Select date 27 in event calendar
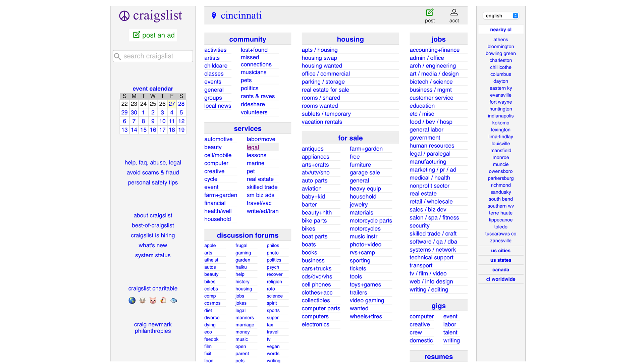The height and width of the screenshot is (364, 644). [172, 104]
